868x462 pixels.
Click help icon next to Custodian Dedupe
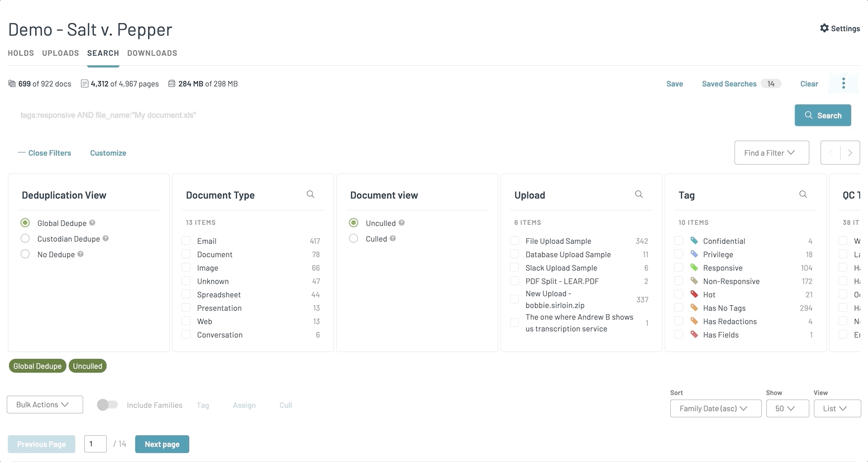point(106,238)
